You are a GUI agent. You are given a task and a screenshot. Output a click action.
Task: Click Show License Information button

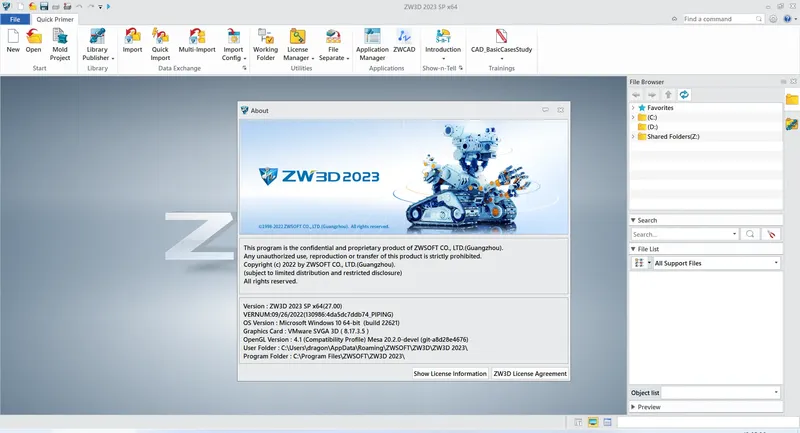[x=450, y=373]
